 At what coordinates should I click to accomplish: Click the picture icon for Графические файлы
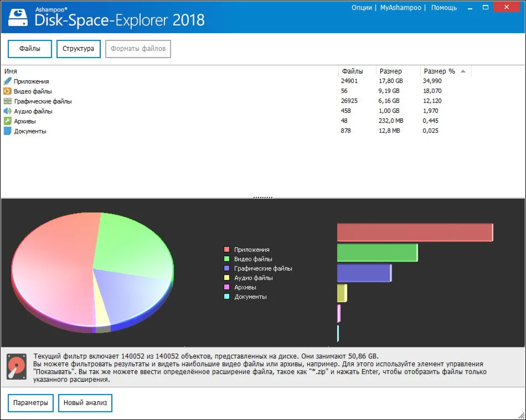point(7,101)
